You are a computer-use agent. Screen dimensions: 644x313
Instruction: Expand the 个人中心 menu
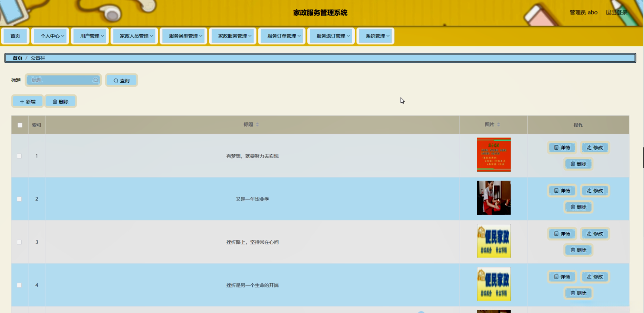(x=50, y=36)
